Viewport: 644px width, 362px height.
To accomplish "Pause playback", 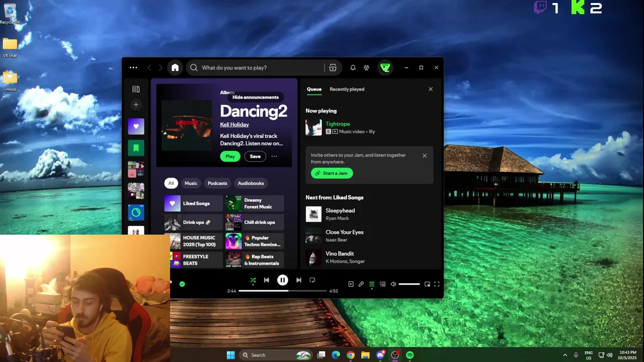I will click(282, 280).
